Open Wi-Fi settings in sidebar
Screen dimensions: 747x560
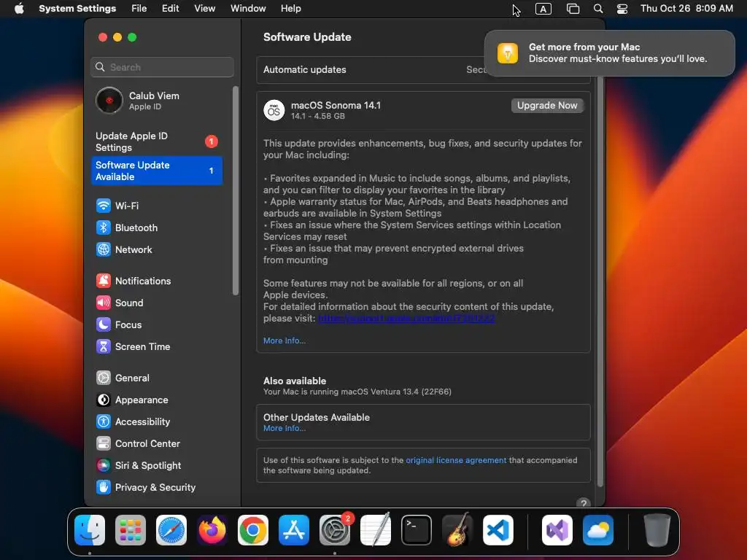tap(117, 206)
